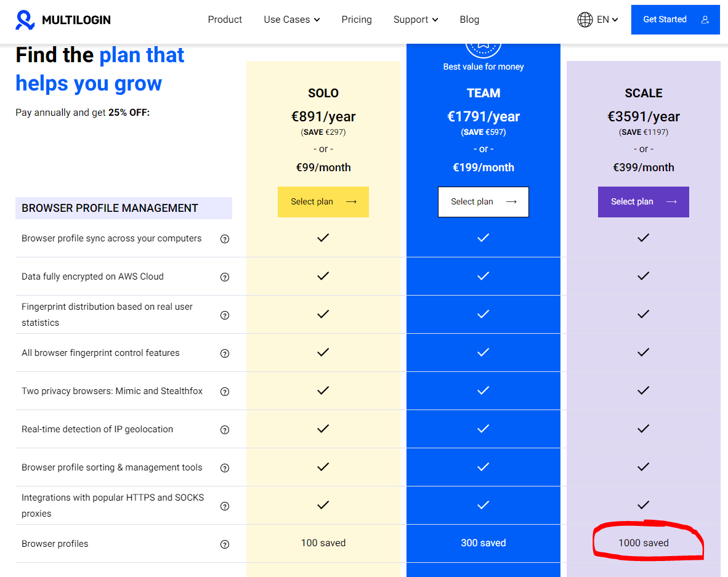Select the SOLO plan yellow button
Image resolution: width=728 pixels, height=577 pixels.
coord(323,202)
